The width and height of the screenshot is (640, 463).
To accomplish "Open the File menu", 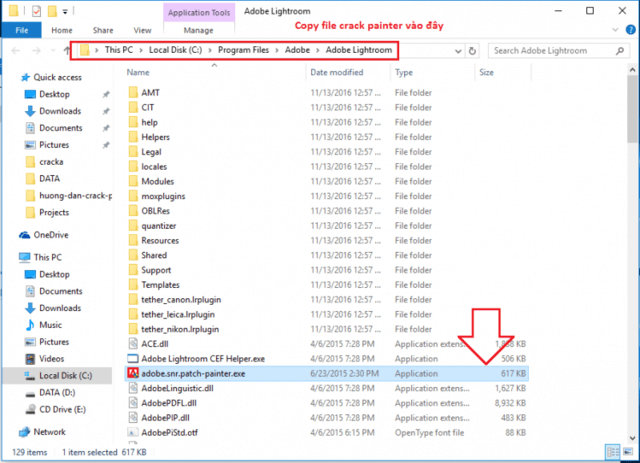I will pyautogui.click(x=20, y=31).
